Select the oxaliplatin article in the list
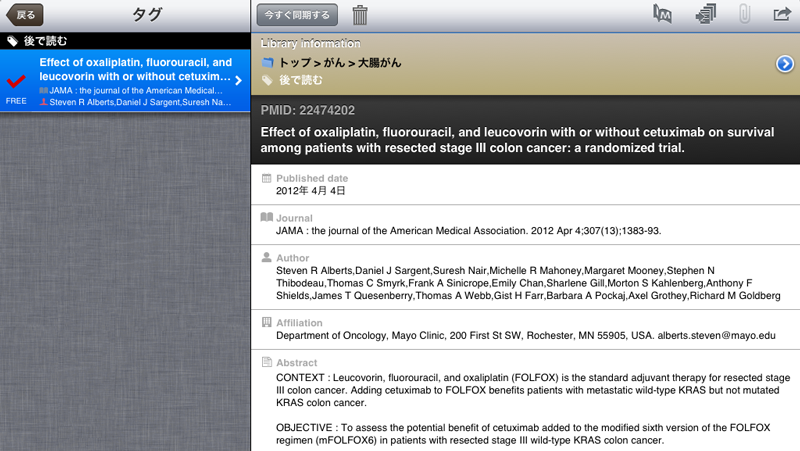The height and width of the screenshot is (451, 800). 125,81
